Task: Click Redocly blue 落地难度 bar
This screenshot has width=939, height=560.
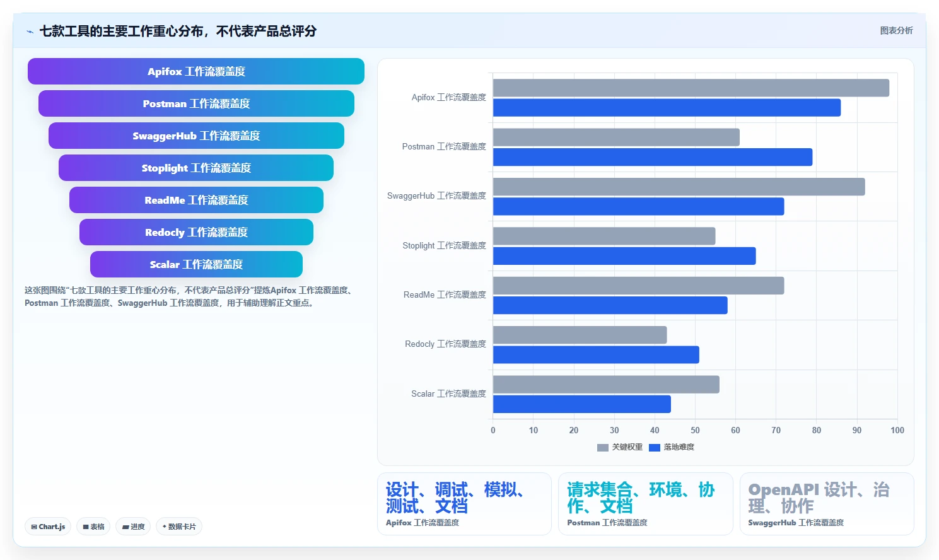Action: click(x=596, y=354)
